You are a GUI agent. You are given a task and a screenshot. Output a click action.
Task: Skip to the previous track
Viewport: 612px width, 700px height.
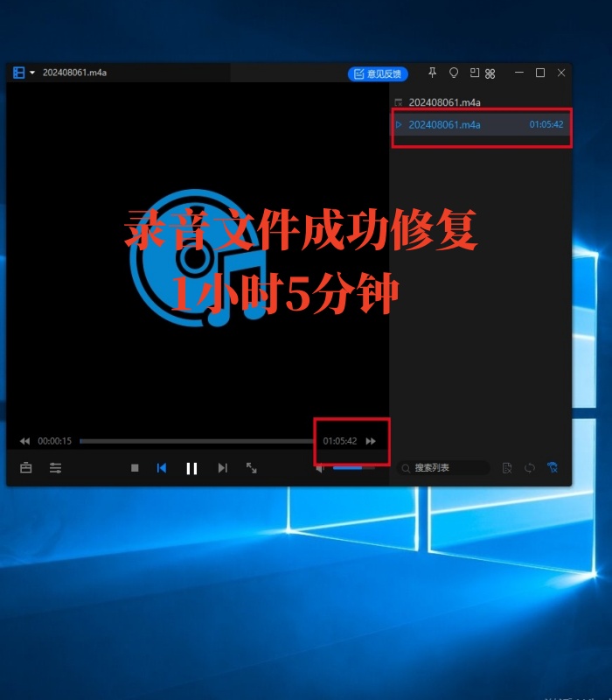click(x=162, y=468)
